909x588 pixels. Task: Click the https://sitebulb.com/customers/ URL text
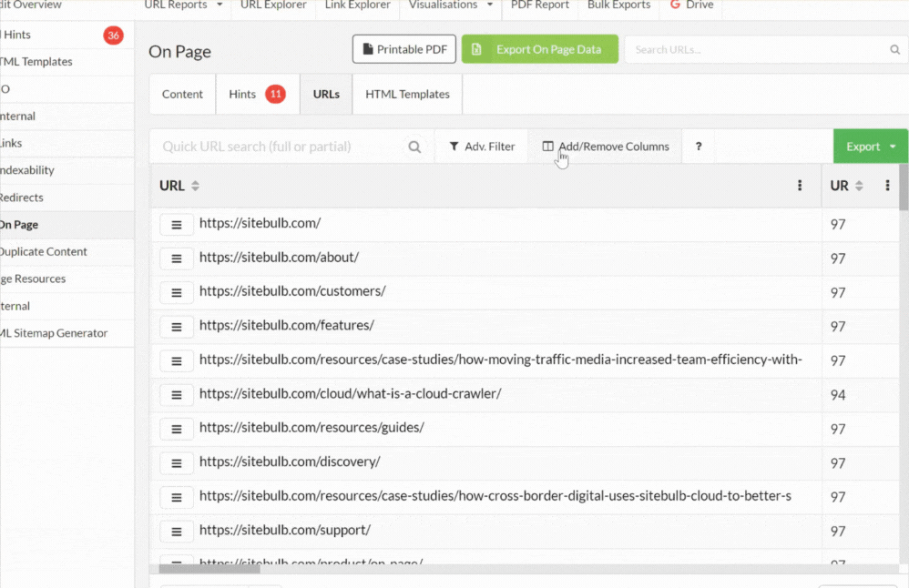(x=292, y=291)
